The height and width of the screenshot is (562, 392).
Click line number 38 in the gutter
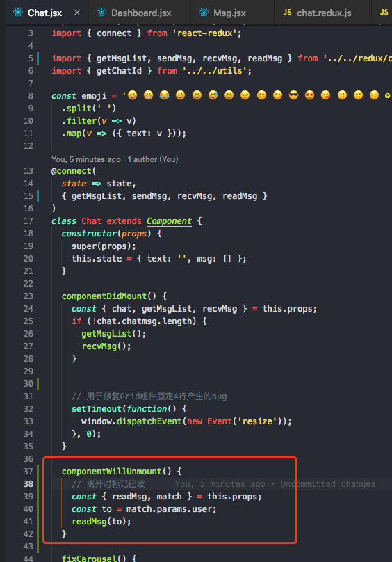click(x=28, y=484)
